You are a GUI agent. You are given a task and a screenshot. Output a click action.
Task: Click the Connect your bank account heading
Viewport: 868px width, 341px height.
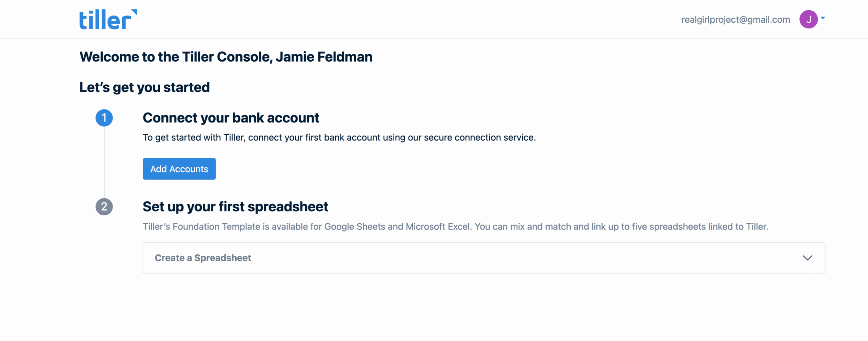click(x=231, y=118)
